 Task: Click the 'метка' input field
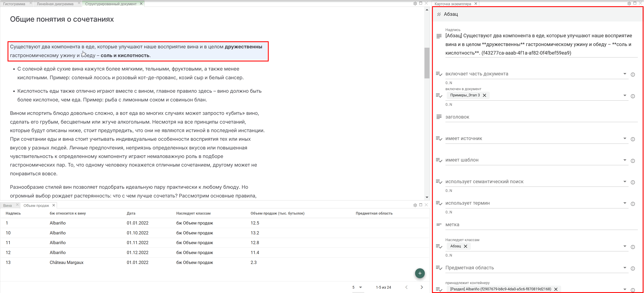point(541,225)
